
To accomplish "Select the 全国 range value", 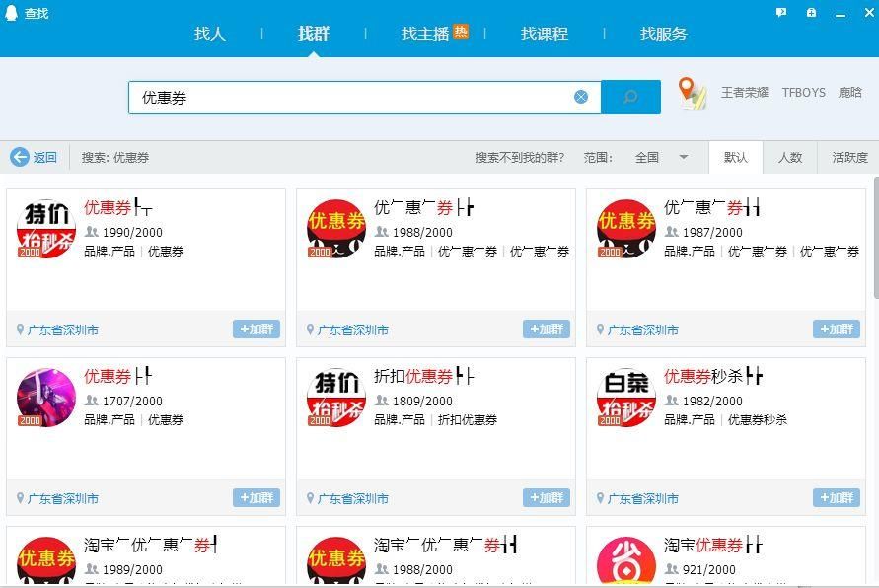I will coord(646,158).
